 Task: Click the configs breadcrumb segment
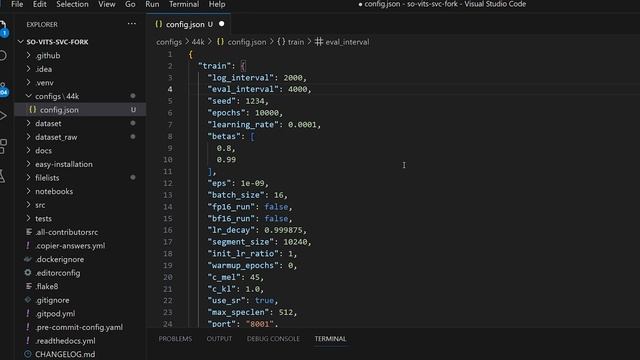click(x=169, y=42)
